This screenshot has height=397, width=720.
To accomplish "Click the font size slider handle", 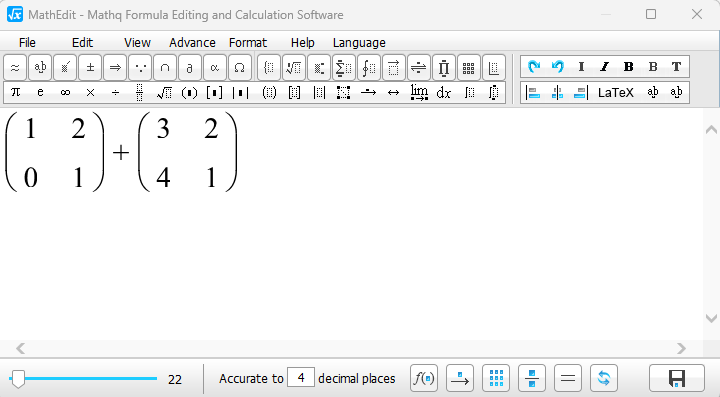I will (18, 379).
